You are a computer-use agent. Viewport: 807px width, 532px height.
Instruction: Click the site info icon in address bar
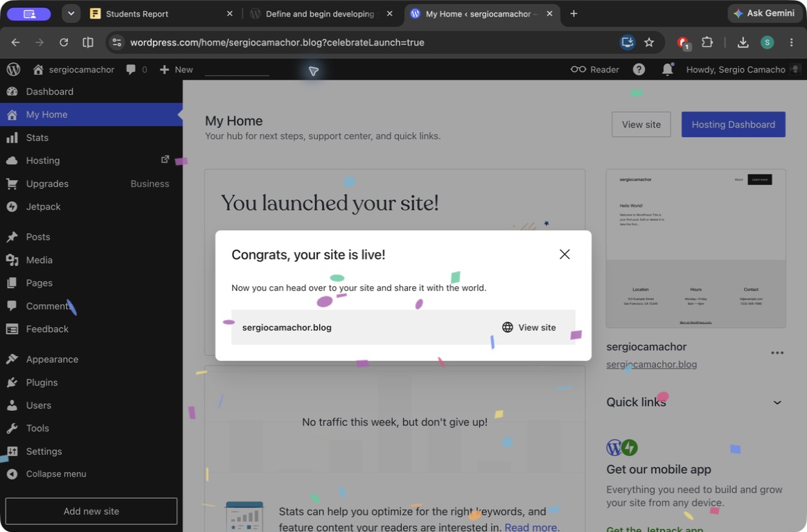pyautogui.click(x=117, y=42)
